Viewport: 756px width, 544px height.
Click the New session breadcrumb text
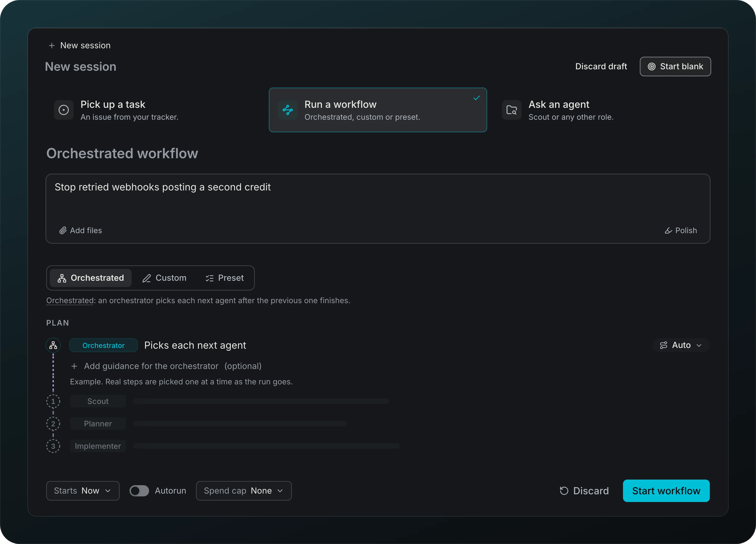coord(85,45)
